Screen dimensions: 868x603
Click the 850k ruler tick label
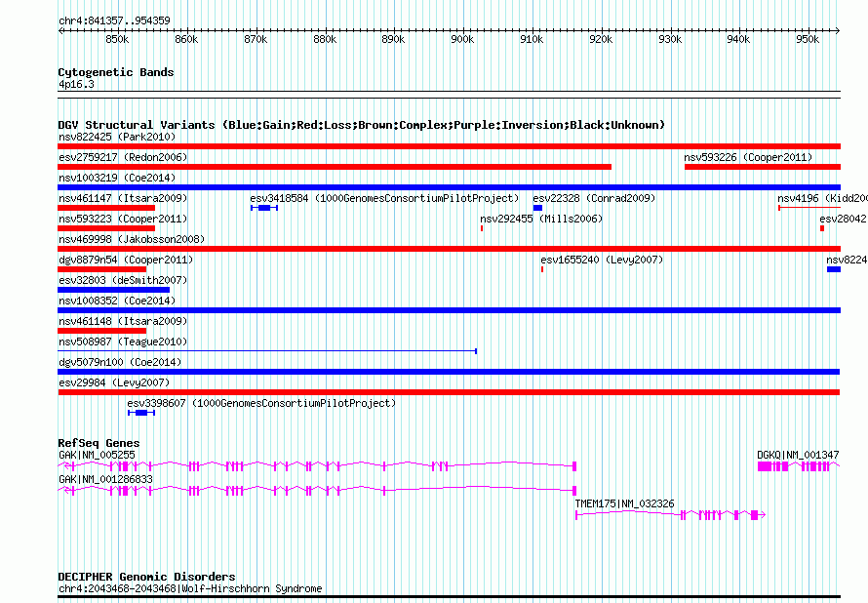coord(117,39)
